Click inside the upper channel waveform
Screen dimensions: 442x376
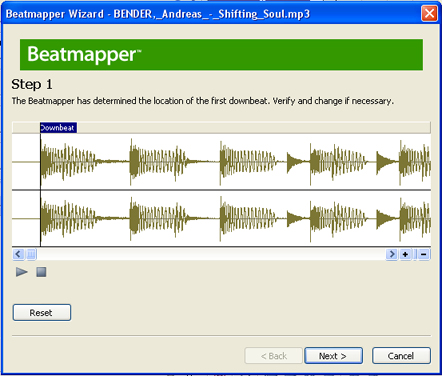tap(221, 162)
